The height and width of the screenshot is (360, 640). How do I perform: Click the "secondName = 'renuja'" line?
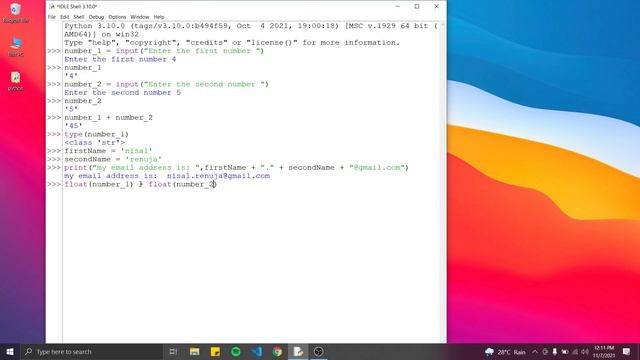tap(113, 159)
